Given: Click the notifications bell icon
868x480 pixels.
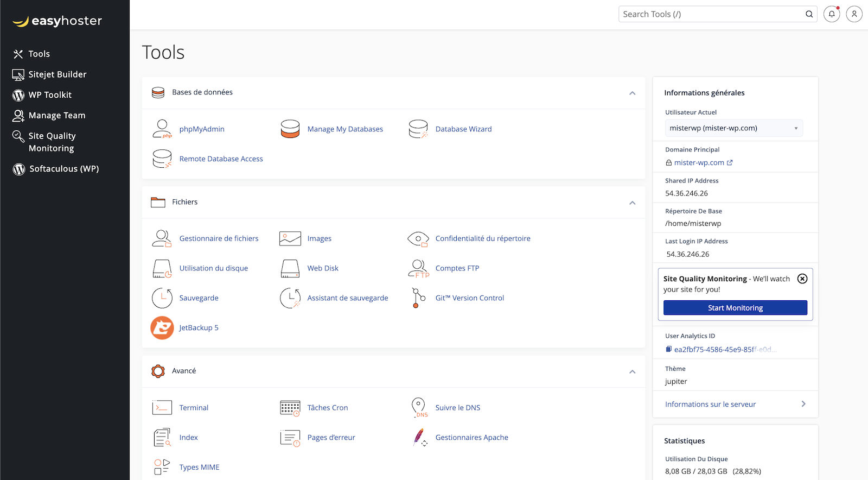Looking at the screenshot, I should 831,14.
